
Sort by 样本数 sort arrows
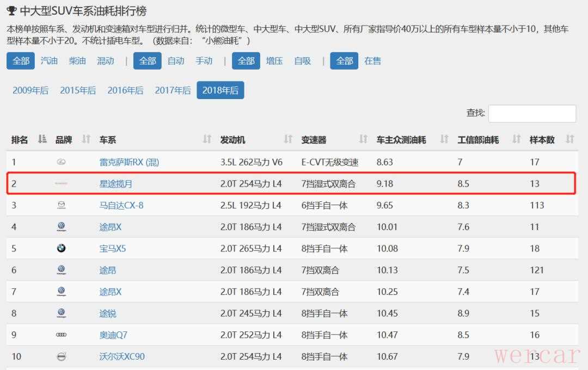pos(570,139)
